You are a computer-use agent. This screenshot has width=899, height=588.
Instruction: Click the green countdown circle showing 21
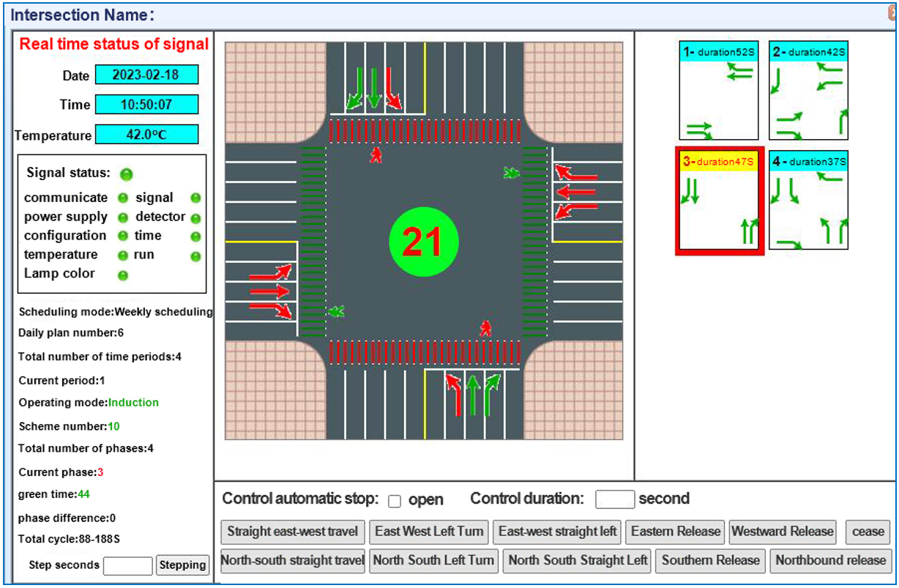(x=423, y=242)
